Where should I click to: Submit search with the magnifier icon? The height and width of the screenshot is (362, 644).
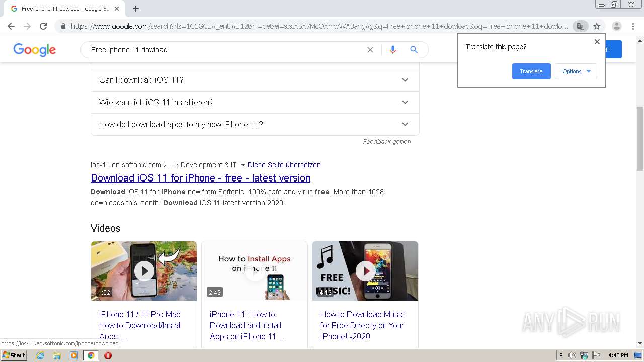coord(414,50)
